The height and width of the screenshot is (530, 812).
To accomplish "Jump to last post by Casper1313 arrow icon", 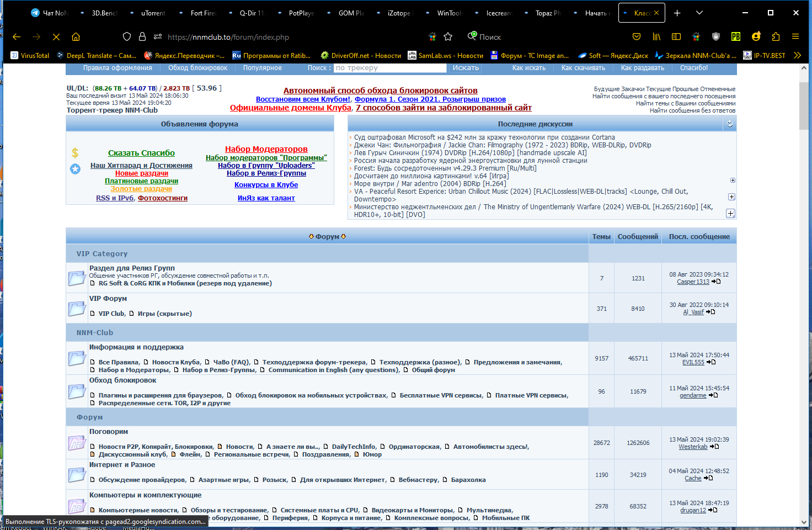I will tap(716, 282).
